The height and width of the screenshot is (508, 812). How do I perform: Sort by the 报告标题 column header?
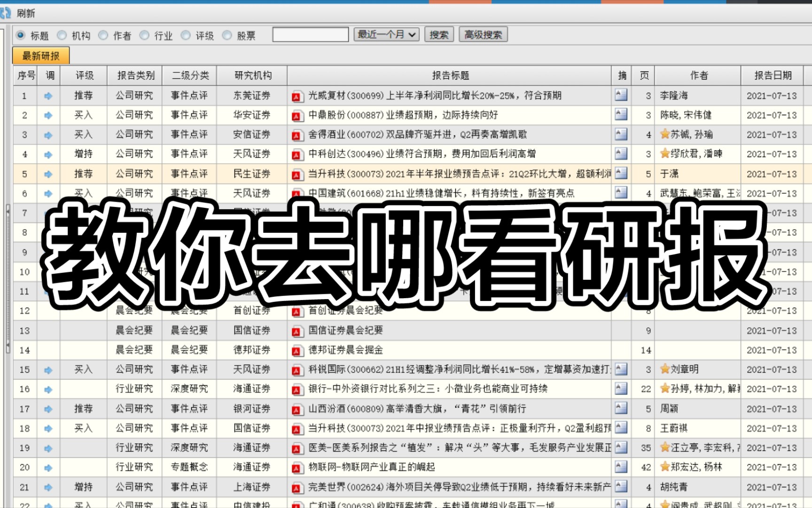click(x=450, y=76)
